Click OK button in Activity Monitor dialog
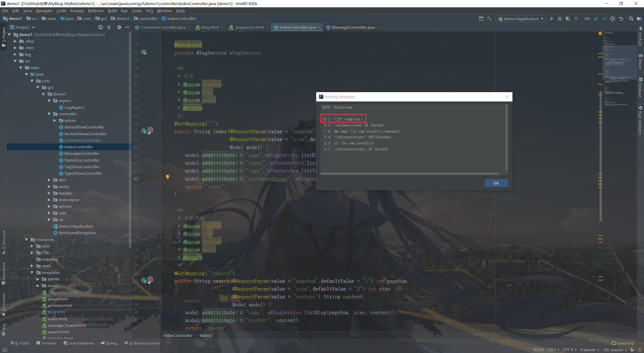Image resolution: width=644 pixels, height=353 pixels. click(496, 183)
